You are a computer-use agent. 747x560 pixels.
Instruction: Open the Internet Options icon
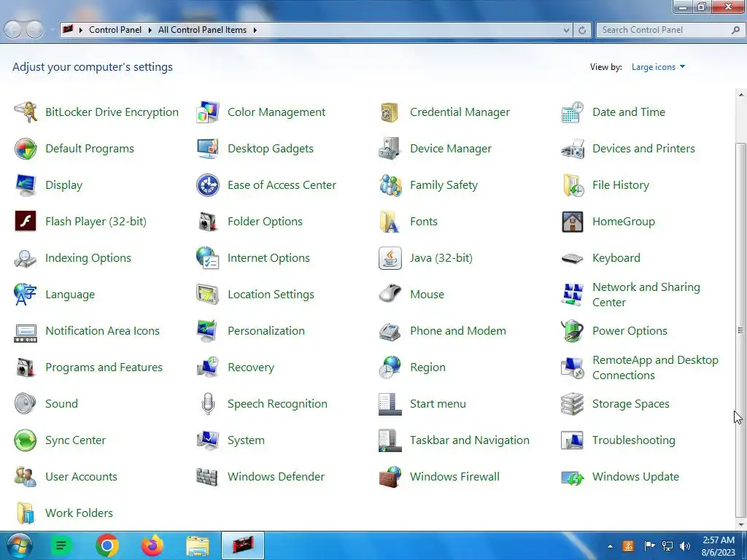point(208,258)
